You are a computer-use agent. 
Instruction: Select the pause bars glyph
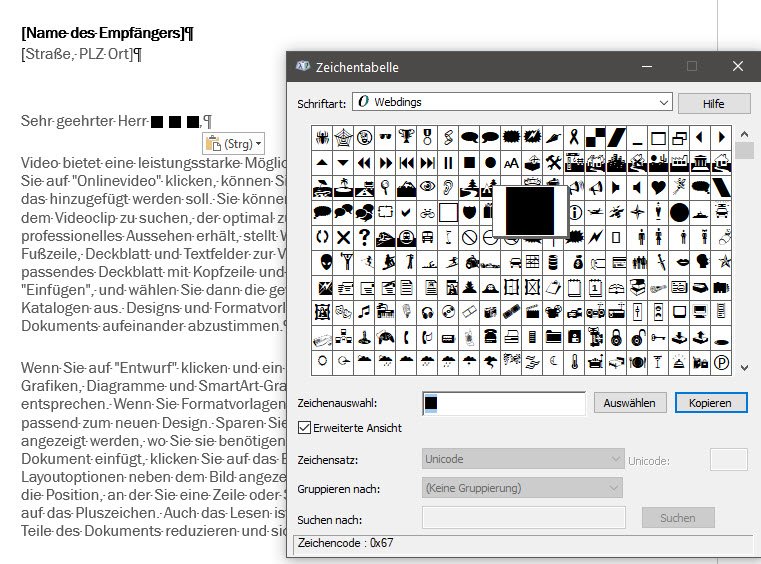tap(448, 163)
